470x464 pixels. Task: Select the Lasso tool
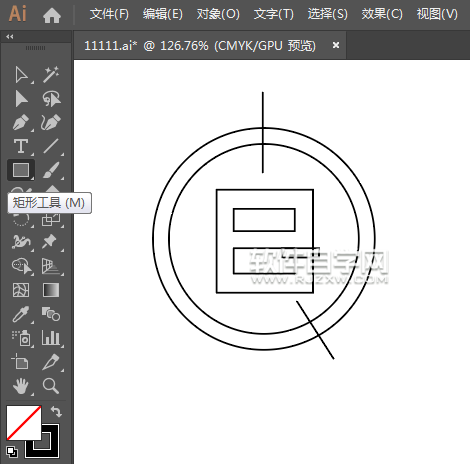51,99
